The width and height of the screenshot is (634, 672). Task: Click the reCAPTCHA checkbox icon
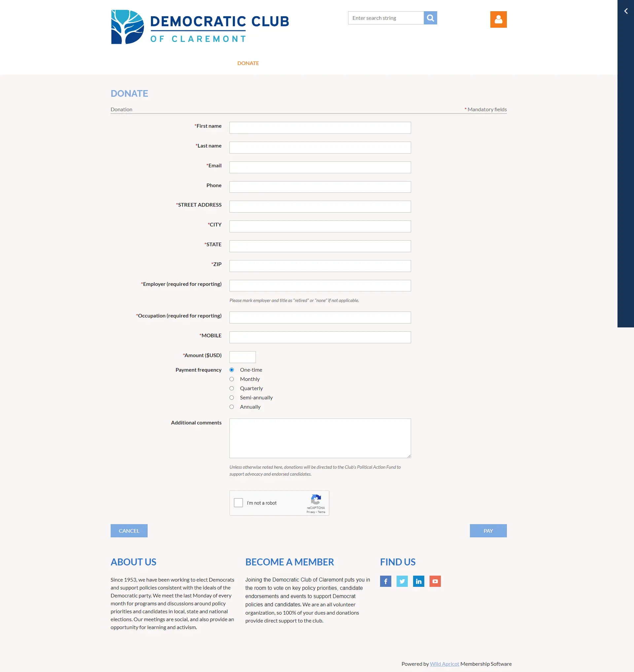pyautogui.click(x=239, y=503)
